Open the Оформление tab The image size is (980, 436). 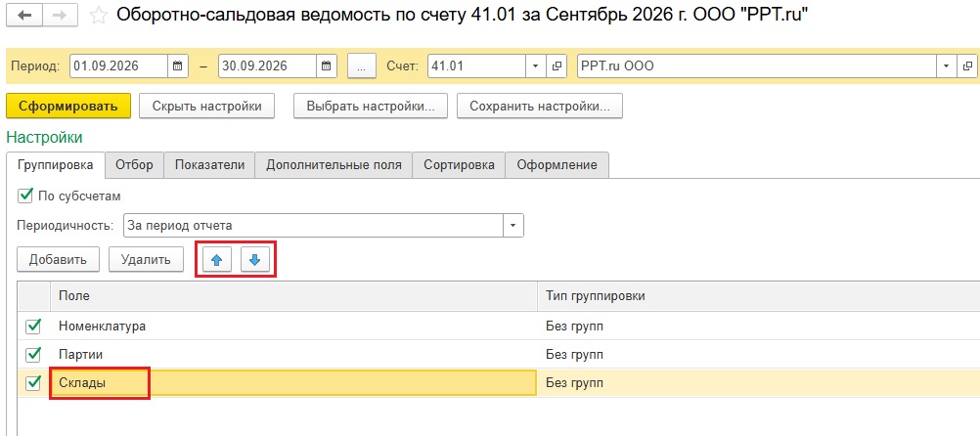pyautogui.click(x=557, y=165)
